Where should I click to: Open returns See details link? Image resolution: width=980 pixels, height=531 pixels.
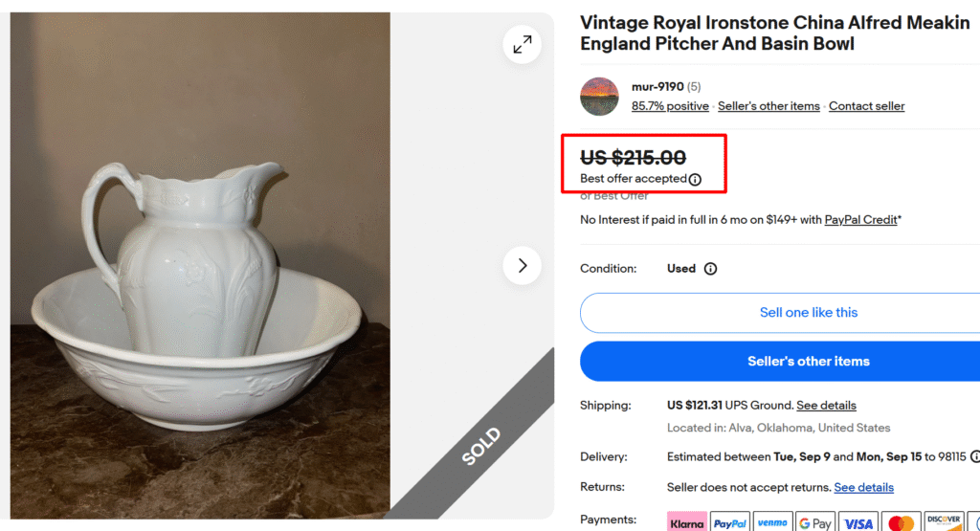coord(863,487)
